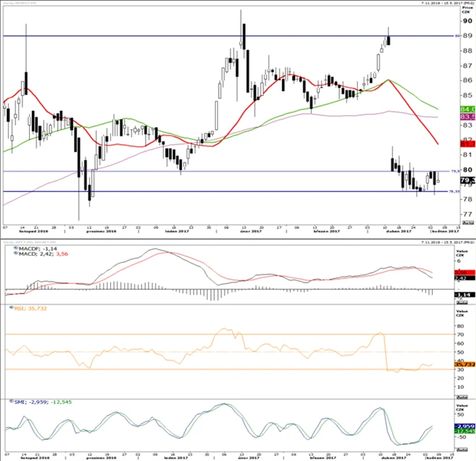Click the green 84.0 moving average price tag
The width and height of the screenshot is (476, 461).
467,109
